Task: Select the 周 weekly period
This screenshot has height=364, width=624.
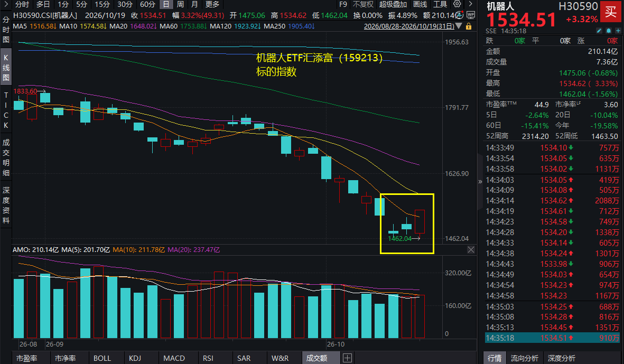Action: point(180,4)
